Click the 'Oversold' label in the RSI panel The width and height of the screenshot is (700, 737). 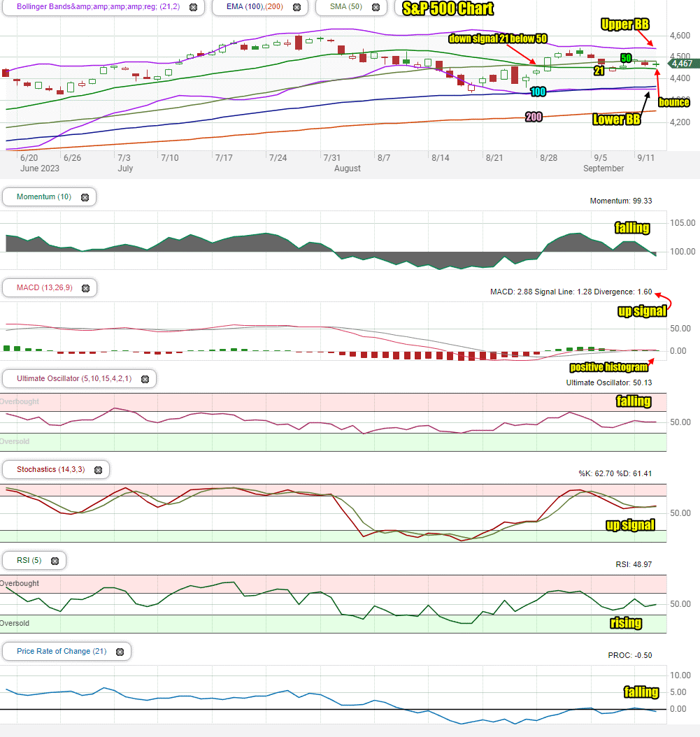pyautogui.click(x=15, y=623)
